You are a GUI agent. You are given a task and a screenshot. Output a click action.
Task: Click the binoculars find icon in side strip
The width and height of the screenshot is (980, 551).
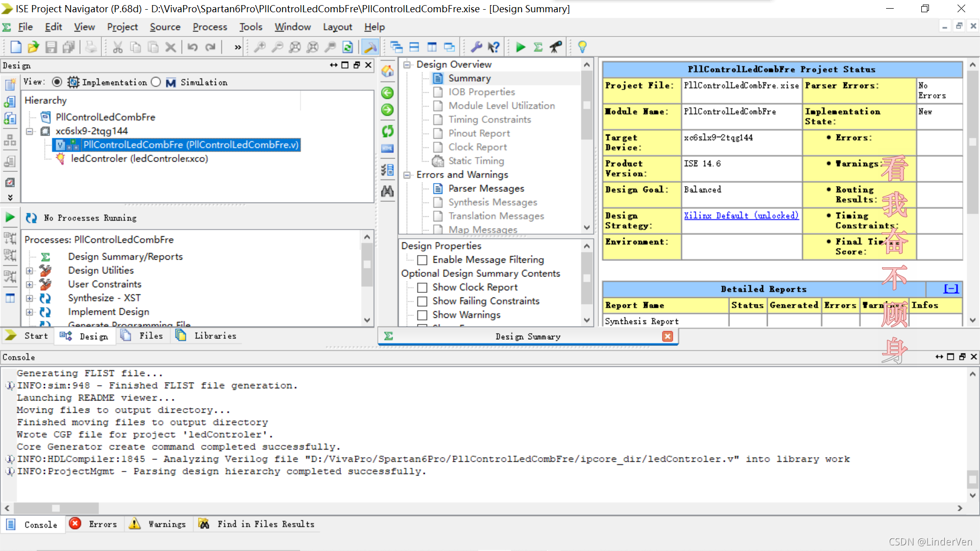tap(387, 191)
